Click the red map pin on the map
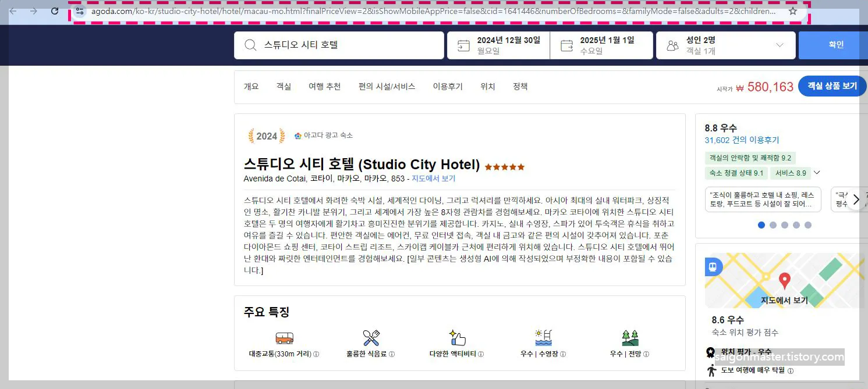The width and height of the screenshot is (868, 389). pyautogui.click(x=785, y=280)
